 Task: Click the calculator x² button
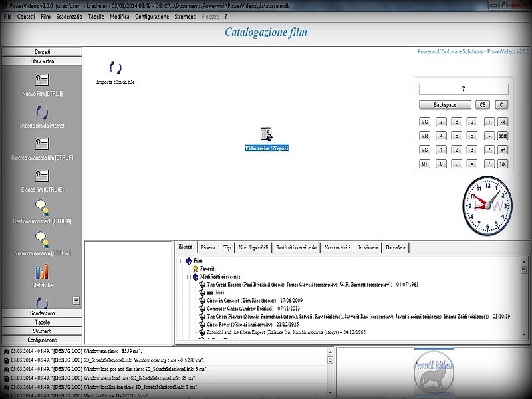pyautogui.click(x=503, y=150)
